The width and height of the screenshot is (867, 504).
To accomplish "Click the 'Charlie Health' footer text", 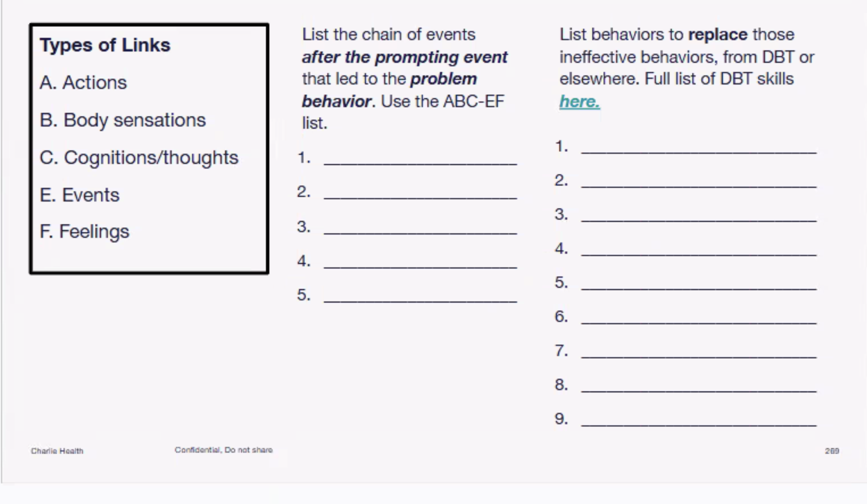I will (x=57, y=451).
